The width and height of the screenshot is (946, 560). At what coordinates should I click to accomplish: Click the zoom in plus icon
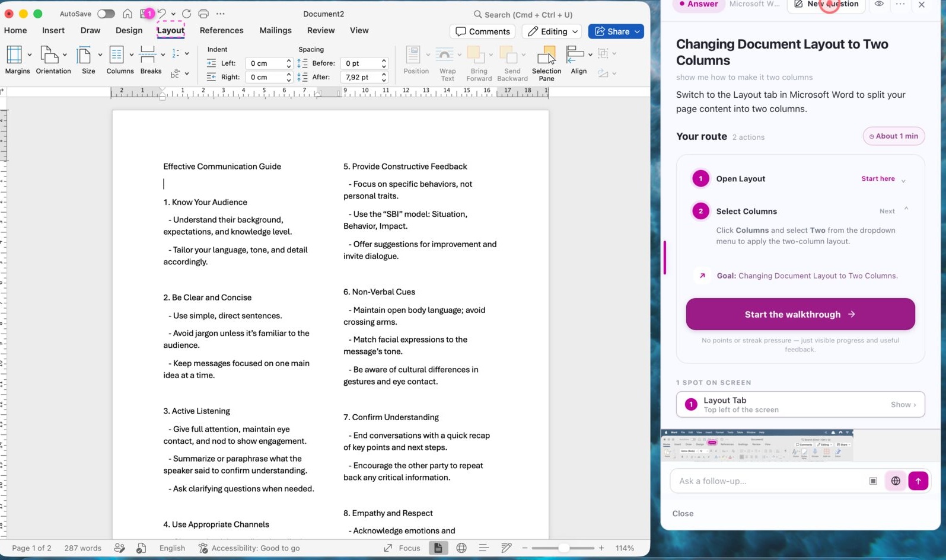(x=601, y=548)
